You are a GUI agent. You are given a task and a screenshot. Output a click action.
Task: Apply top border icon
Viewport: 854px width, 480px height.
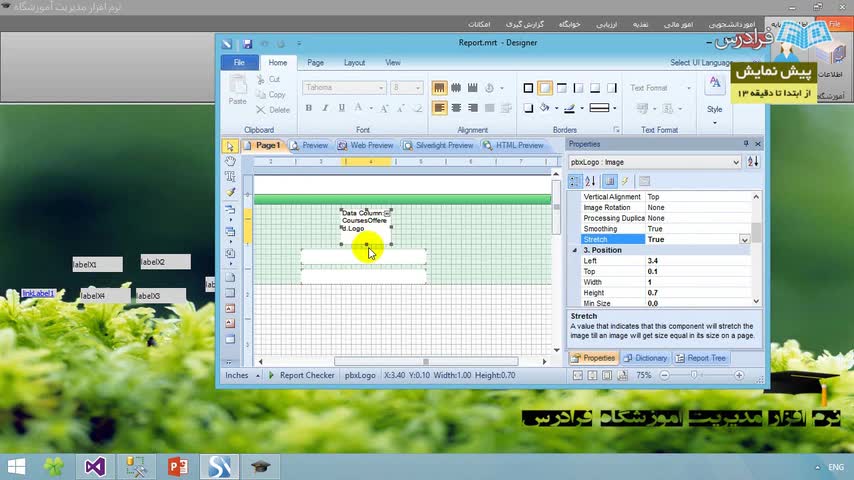562,88
